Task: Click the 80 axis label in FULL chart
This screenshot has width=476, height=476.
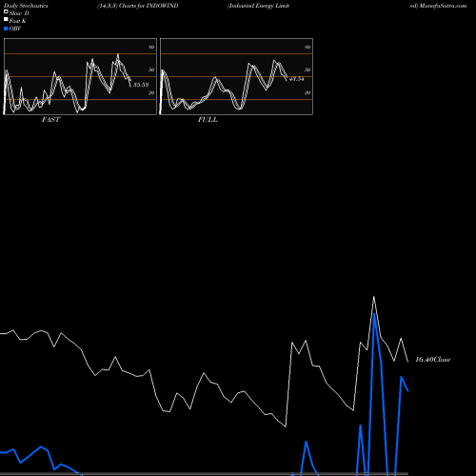Action: (307, 47)
